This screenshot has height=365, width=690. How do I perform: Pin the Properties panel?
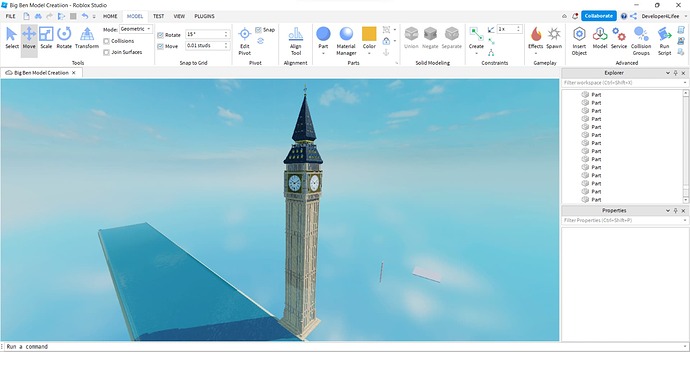click(675, 211)
